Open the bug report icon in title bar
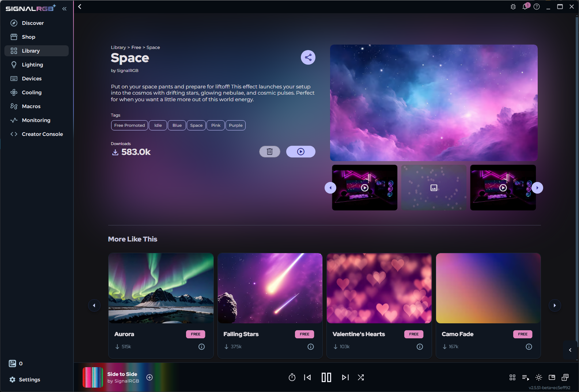The height and width of the screenshot is (392, 579). pyautogui.click(x=513, y=7)
